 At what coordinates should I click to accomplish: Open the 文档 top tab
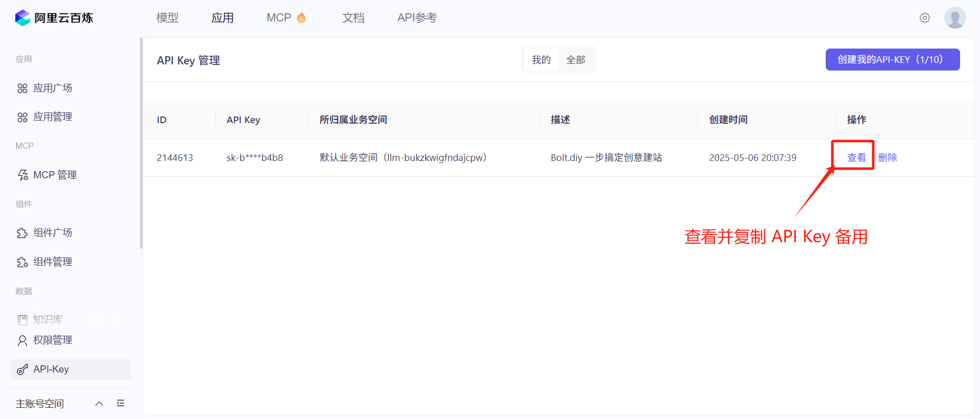pyautogui.click(x=353, y=18)
